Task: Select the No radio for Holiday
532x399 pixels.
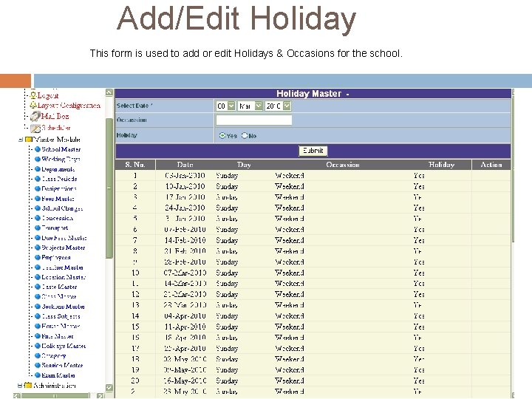Action: click(245, 135)
